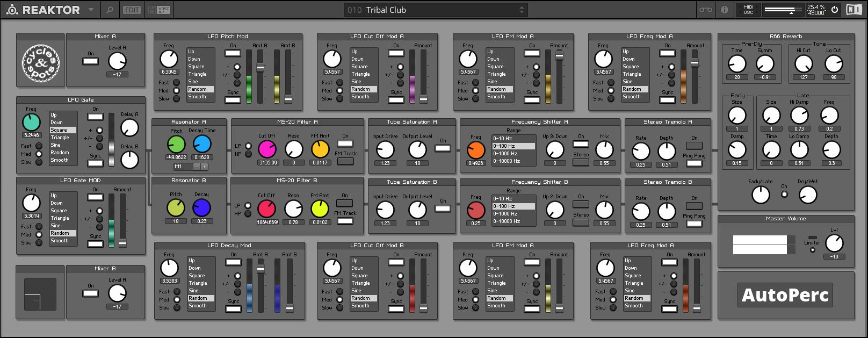Viewport: 868px width, 338px height.
Task: Click the Hi Cut knob in R66 Reverb
Action: tap(804, 64)
